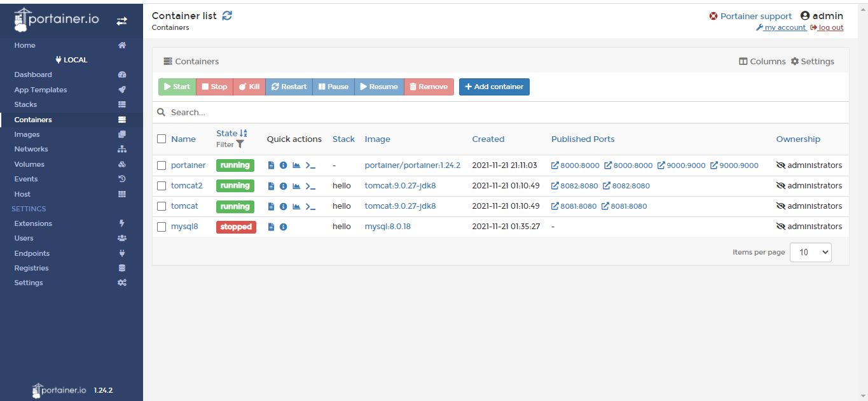Check the tomcat2 container checkbox
Image resolution: width=868 pixels, height=401 pixels.
(162, 186)
